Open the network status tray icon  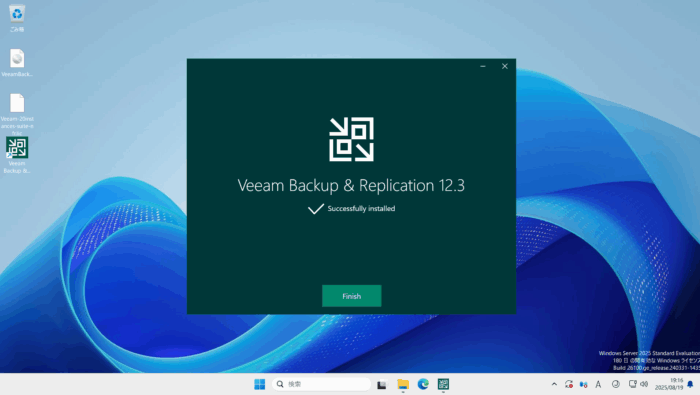coord(632,384)
